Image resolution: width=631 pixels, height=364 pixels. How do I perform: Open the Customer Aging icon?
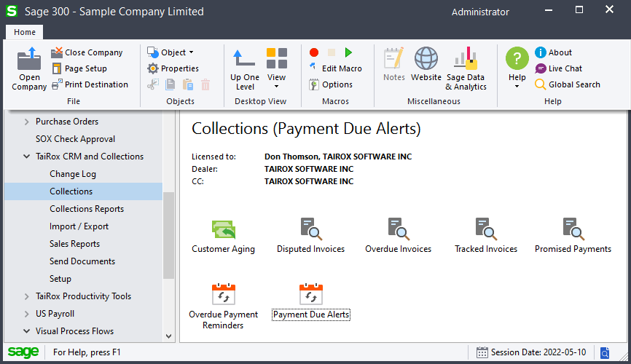click(224, 237)
